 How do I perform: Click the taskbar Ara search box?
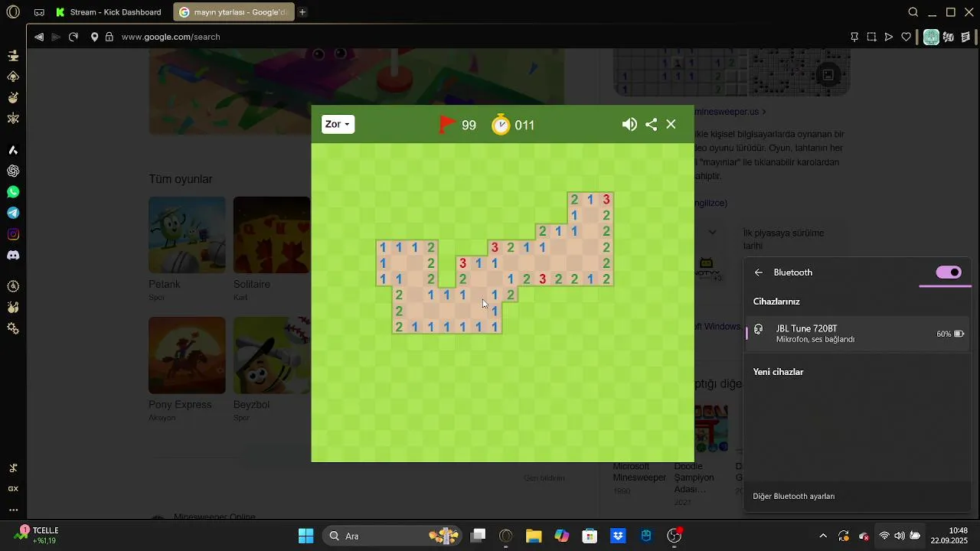(x=393, y=536)
